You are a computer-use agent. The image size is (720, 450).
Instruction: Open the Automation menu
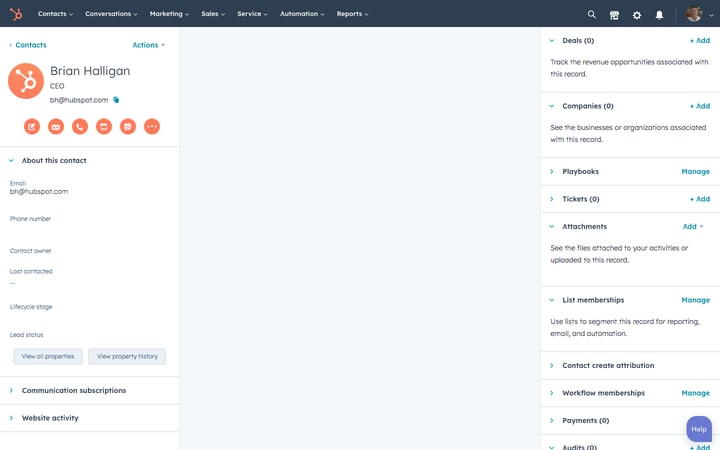tap(302, 14)
